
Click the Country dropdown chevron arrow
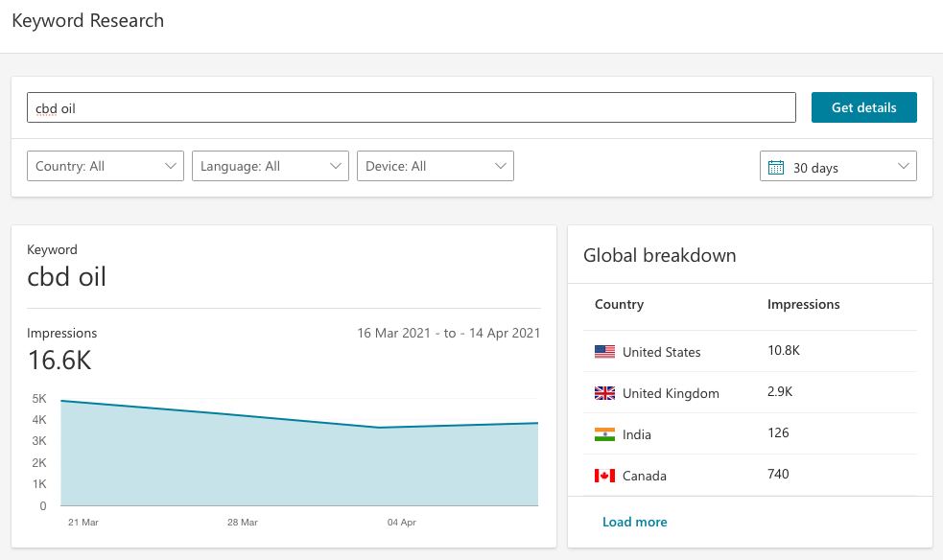(x=171, y=166)
